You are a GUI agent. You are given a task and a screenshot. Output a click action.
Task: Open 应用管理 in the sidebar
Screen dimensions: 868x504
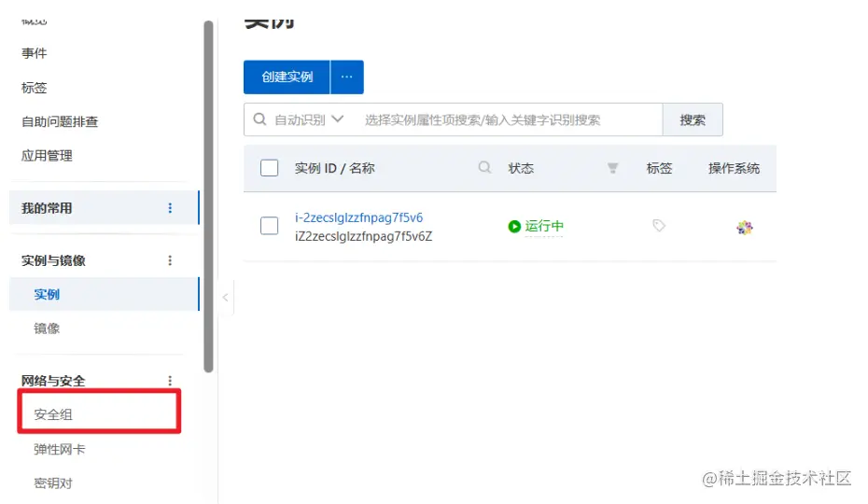[47, 156]
